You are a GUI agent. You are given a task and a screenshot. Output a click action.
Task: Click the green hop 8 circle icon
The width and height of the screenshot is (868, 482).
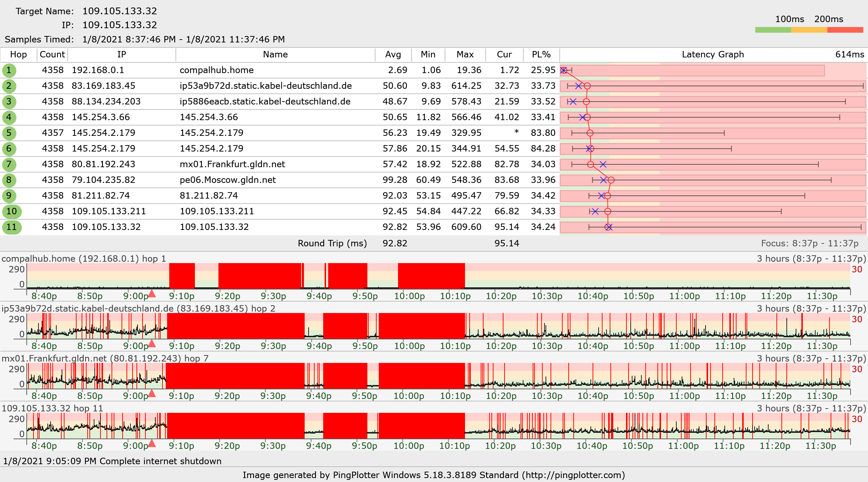9,180
